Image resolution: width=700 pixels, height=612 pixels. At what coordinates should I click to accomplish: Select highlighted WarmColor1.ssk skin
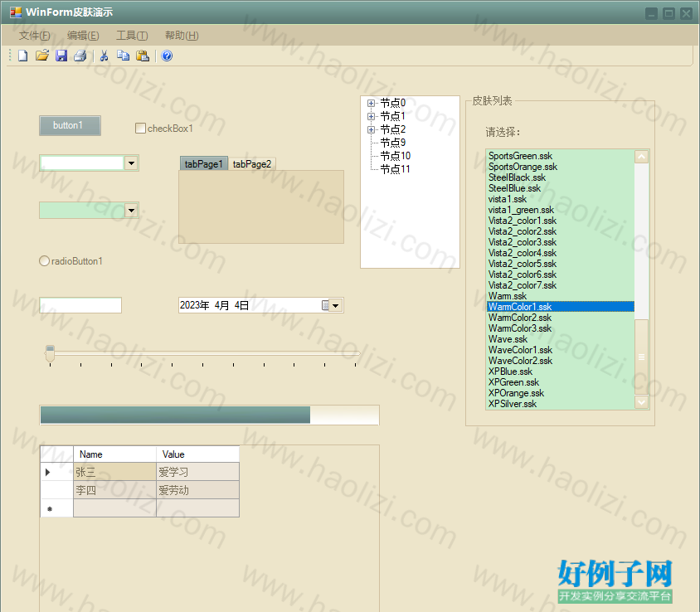tap(561, 307)
